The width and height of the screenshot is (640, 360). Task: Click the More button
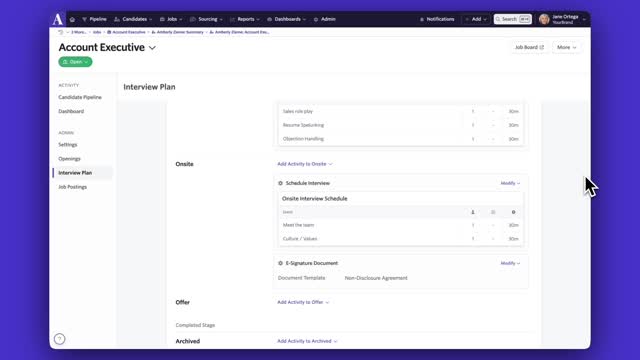coord(567,47)
